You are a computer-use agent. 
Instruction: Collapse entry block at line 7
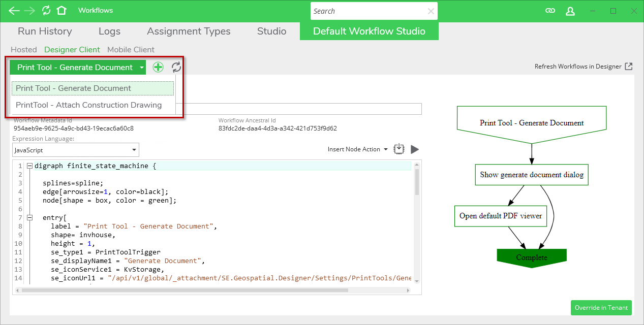pos(29,217)
